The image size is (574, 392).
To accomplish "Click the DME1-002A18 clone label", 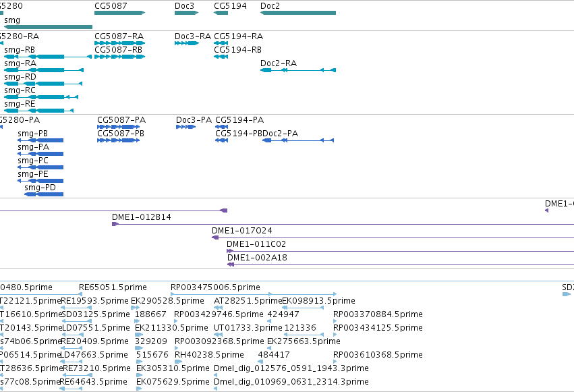I will [x=258, y=258].
